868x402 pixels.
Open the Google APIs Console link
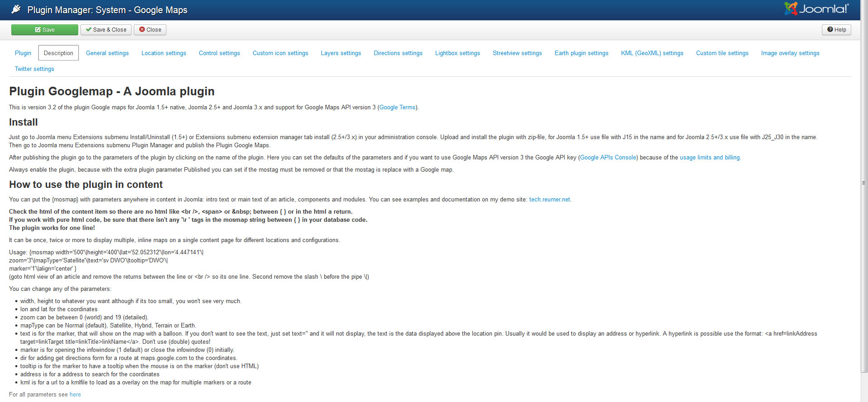tap(608, 158)
